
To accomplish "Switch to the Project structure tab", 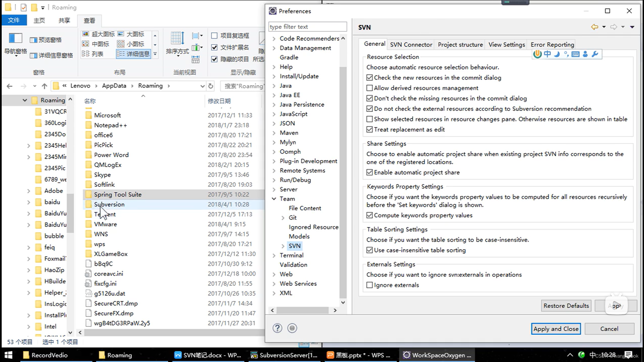I will 460,45.
